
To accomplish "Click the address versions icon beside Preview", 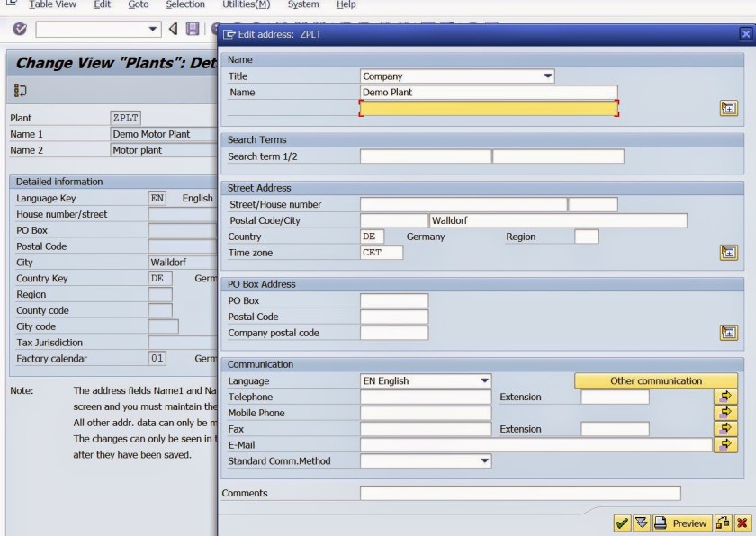I will coord(723,523).
